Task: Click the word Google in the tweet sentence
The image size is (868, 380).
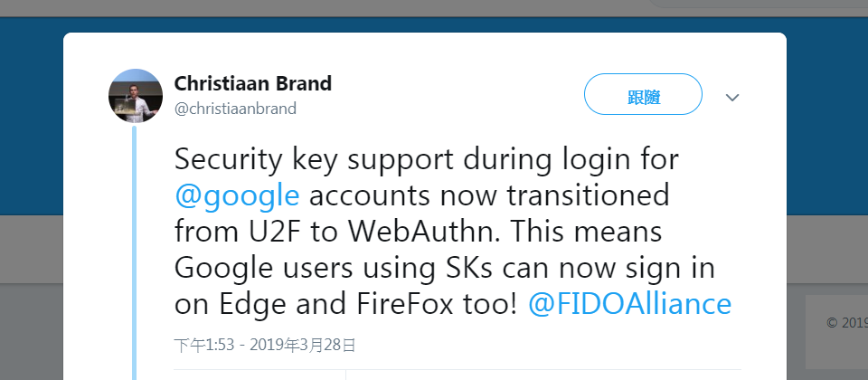Action: (223, 268)
